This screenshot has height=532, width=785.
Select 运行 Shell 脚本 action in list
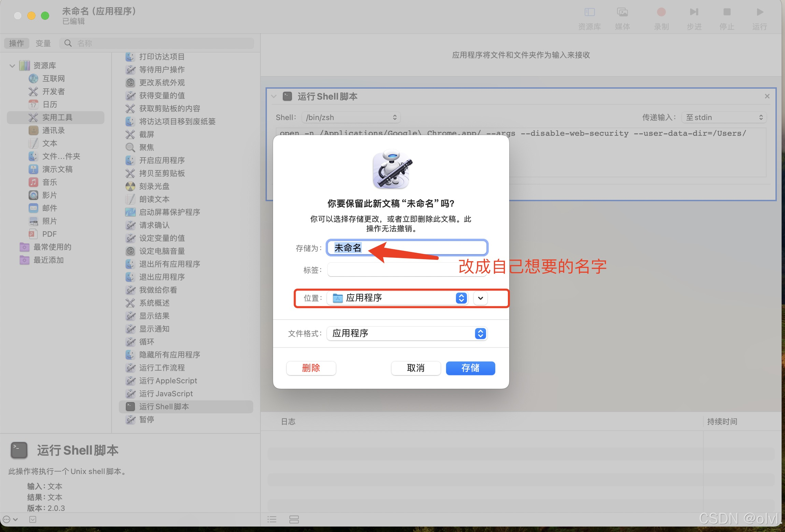[x=164, y=407]
